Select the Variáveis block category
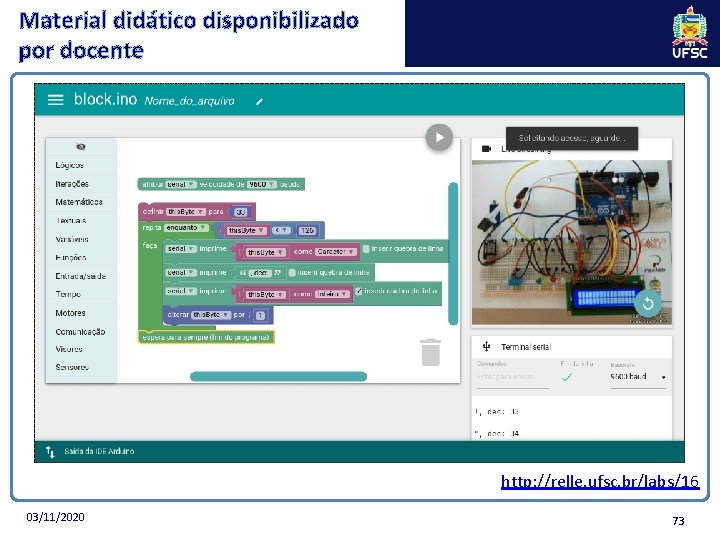The image size is (720, 540). pyautogui.click(x=72, y=239)
